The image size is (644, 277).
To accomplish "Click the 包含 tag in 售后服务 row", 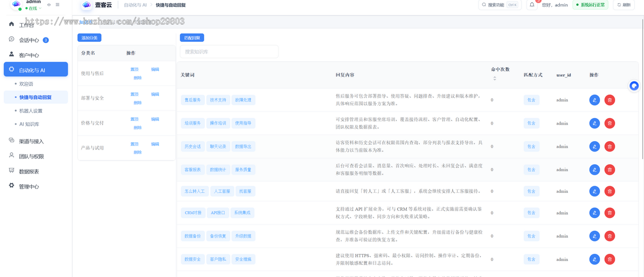I will coord(531,100).
